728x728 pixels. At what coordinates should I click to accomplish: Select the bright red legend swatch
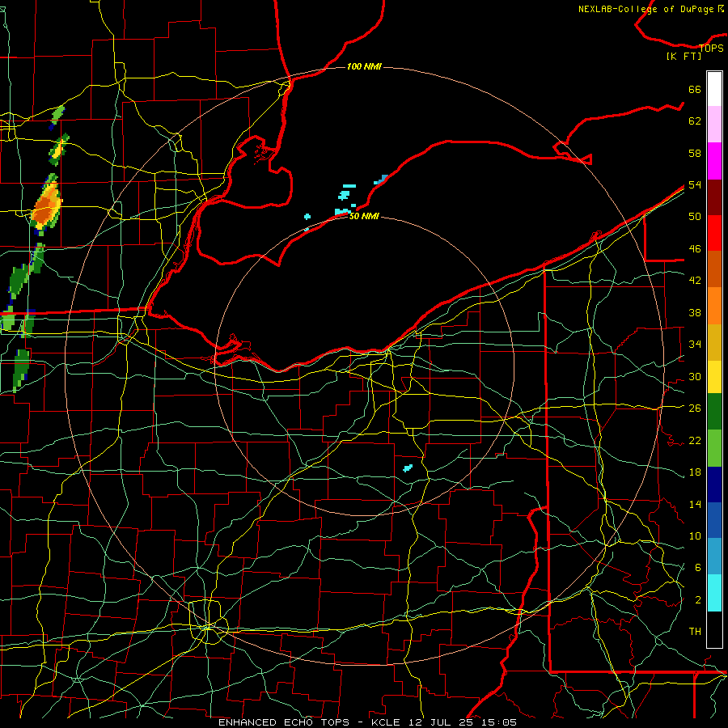[x=714, y=233]
